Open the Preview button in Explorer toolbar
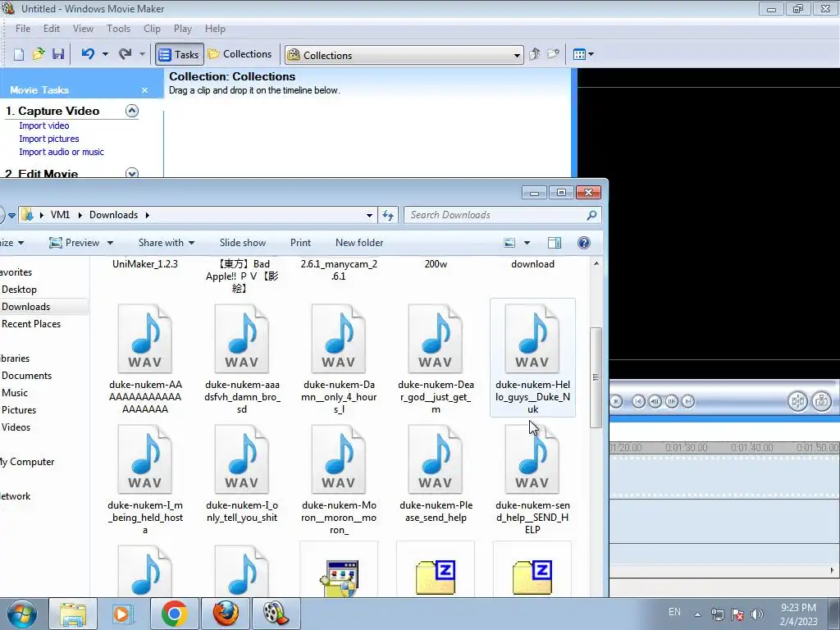The width and height of the screenshot is (840, 630). pos(75,243)
